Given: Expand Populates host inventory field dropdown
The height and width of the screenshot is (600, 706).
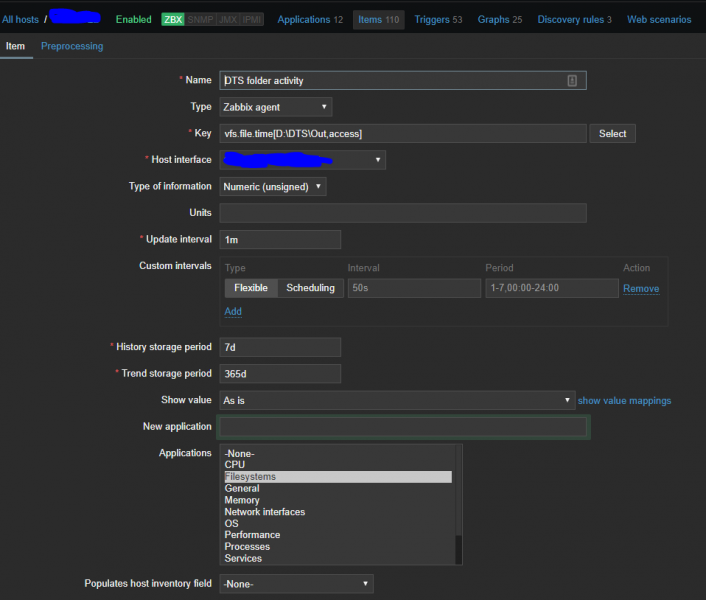Looking at the screenshot, I should point(296,583).
